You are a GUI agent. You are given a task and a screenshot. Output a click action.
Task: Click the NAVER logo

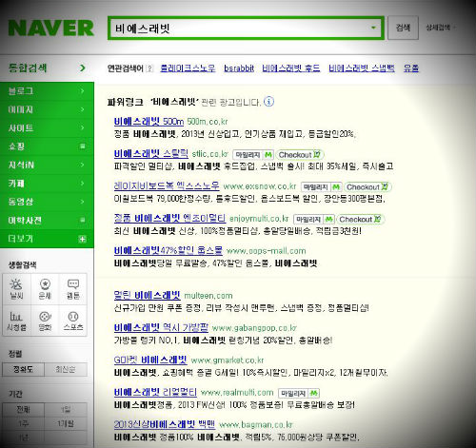(50, 28)
